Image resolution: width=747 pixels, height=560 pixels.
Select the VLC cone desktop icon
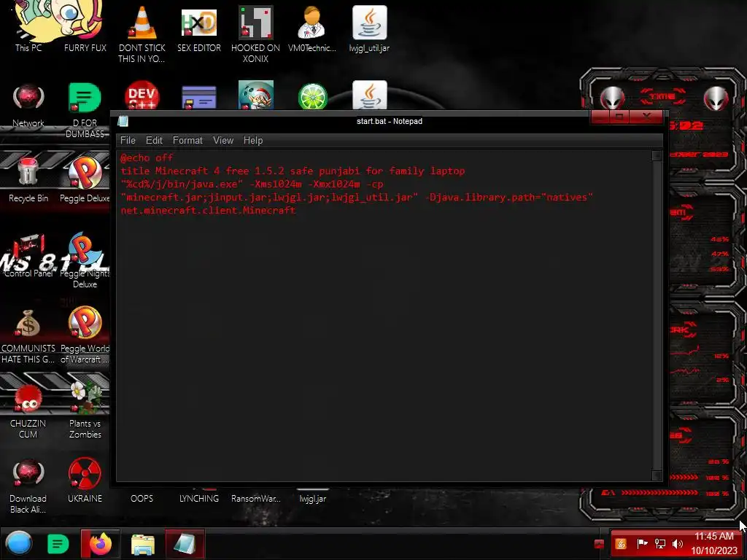tap(142, 23)
